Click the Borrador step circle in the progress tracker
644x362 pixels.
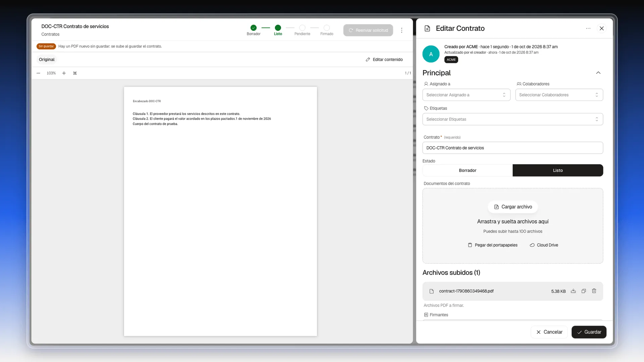tap(254, 28)
